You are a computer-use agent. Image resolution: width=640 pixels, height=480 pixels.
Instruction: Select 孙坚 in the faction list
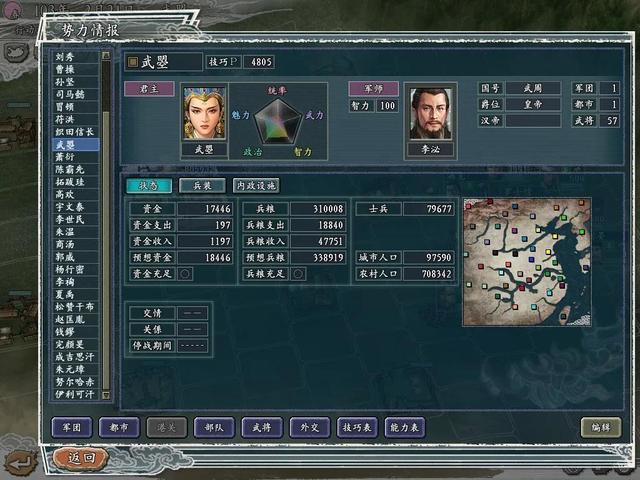click(x=76, y=82)
